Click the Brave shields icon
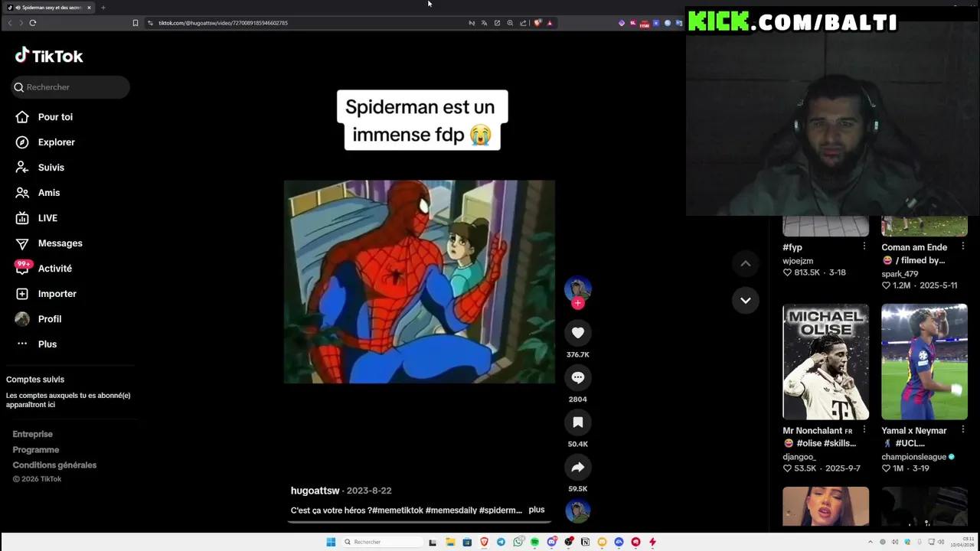Image resolution: width=980 pixels, height=551 pixels. pos(537,23)
